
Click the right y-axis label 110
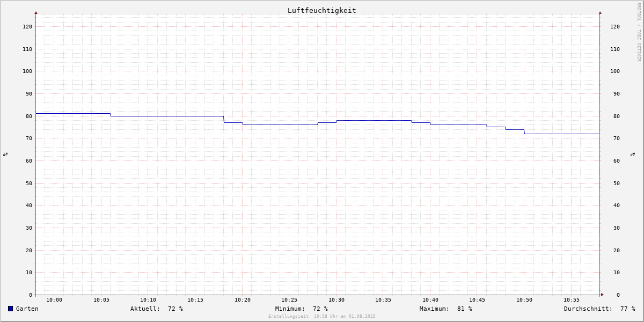(x=615, y=49)
